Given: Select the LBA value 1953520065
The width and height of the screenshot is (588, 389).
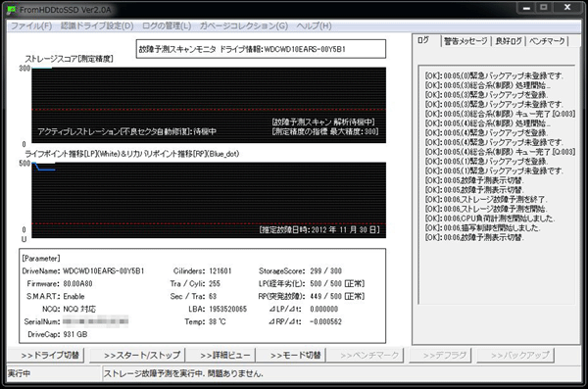Looking at the screenshot, I should pos(227,309).
